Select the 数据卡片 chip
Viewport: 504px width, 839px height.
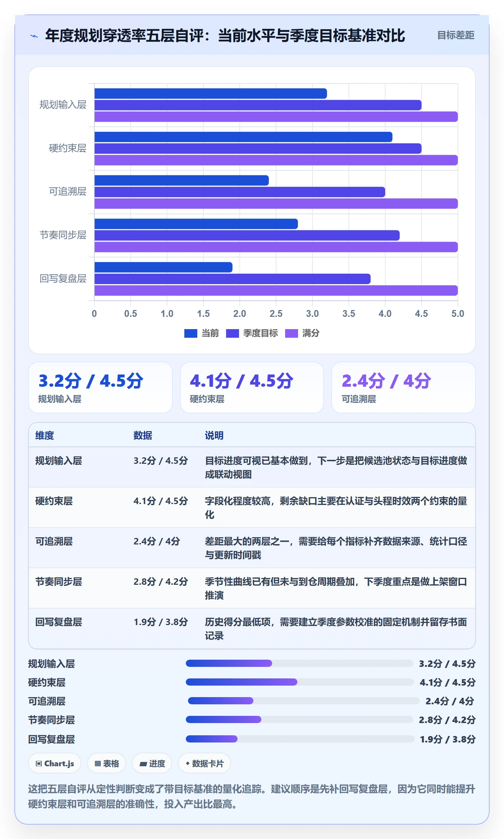[204, 763]
